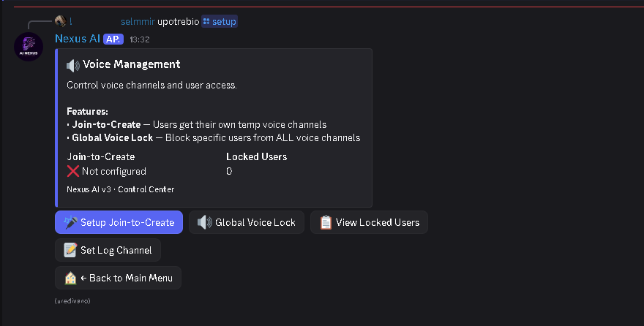Open the Nexus AI username profile
The width and height of the screenshot is (644, 326).
coord(77,38)
